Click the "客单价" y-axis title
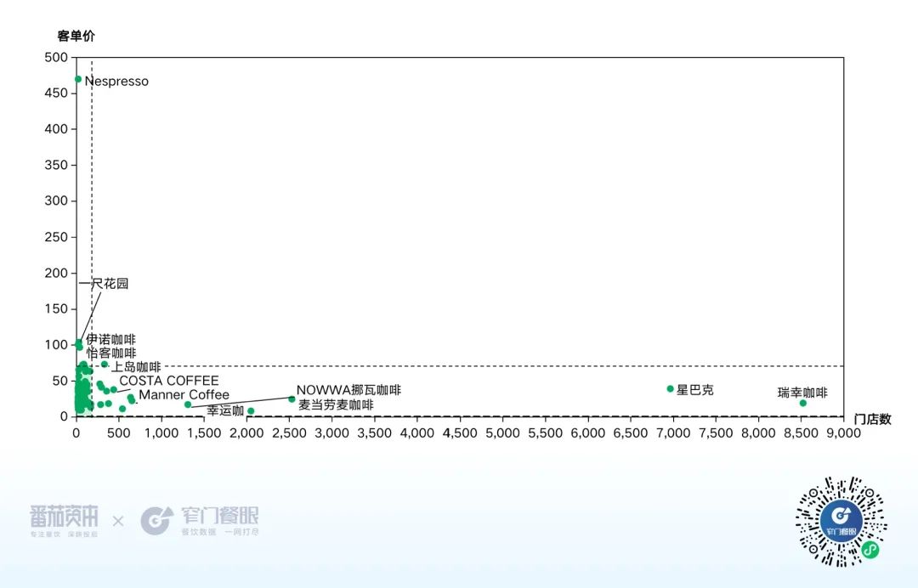The height and width of the screenshot is (588, 918). (x=76, y=37)
